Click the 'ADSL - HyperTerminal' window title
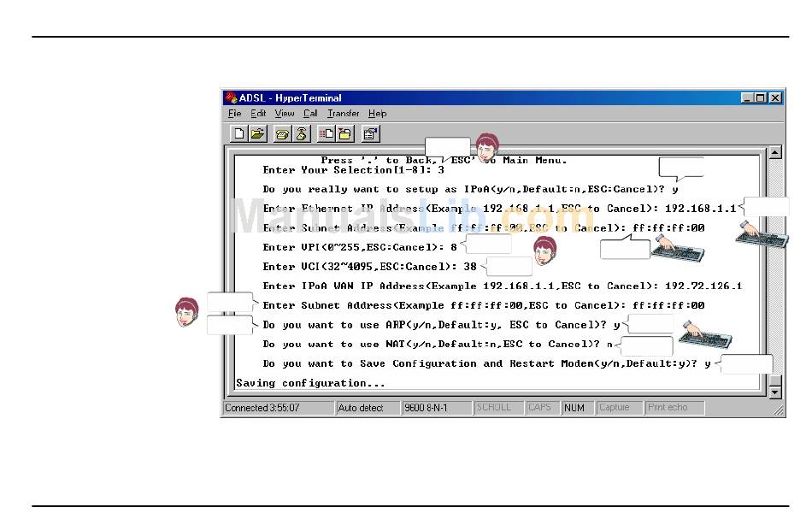Image resolution: width=812 pixels, height=525 pixels. pos(290,98)
